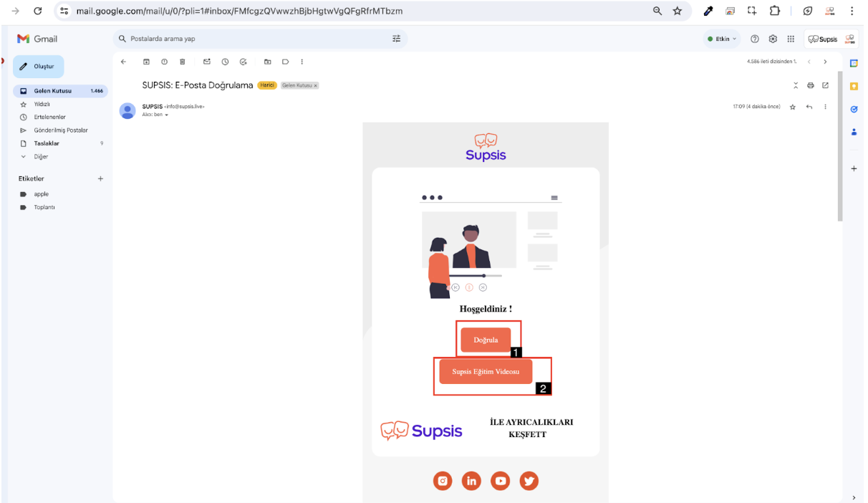Collapse all messages with the collapse icon
Screen dimensions: 868x503
(x=796, y=85)
